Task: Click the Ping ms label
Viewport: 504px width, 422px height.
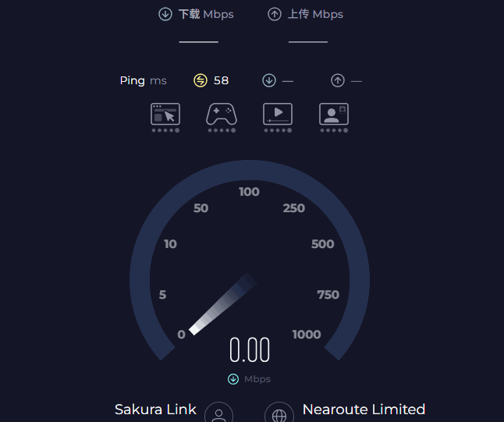Action: pos(144,80)
